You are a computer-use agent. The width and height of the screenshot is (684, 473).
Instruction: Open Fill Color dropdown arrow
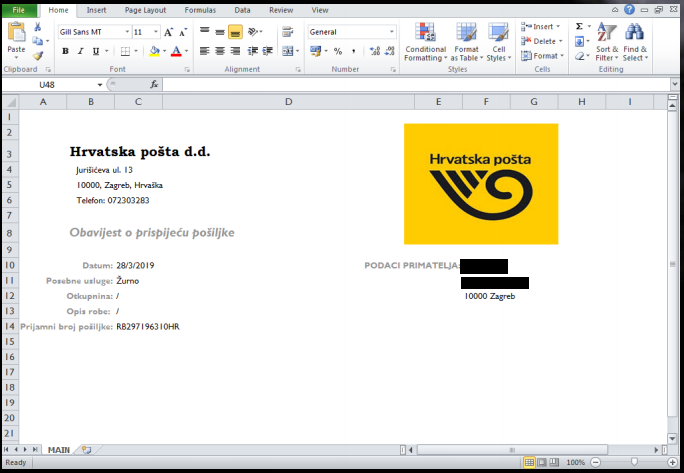(164, 51)
